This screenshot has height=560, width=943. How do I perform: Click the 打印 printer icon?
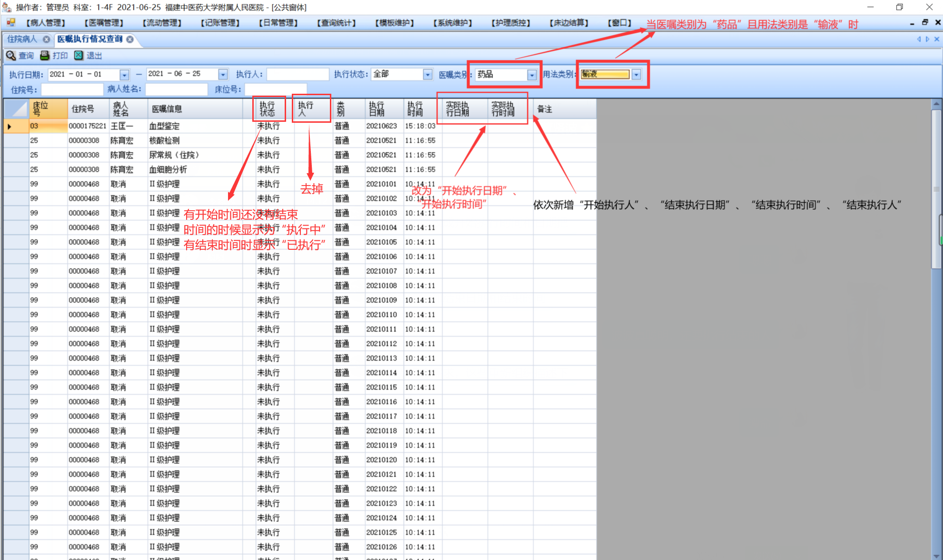(x=45, y=56)
